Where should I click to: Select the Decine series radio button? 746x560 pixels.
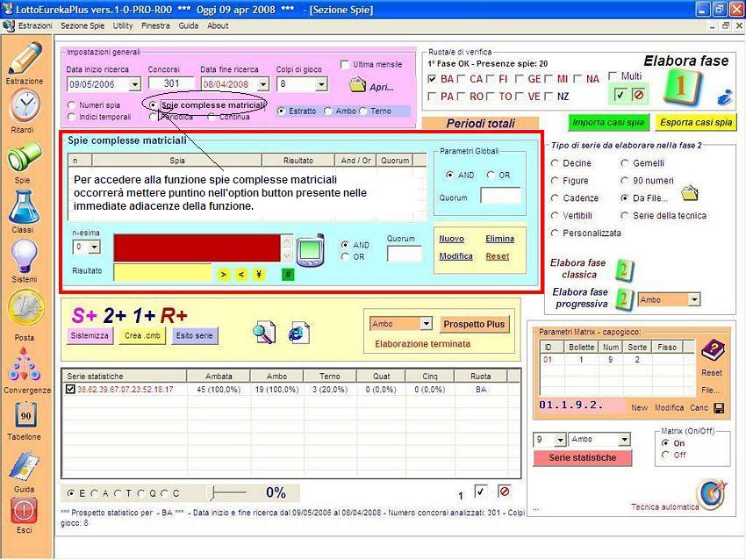click(x=555, y=162)
